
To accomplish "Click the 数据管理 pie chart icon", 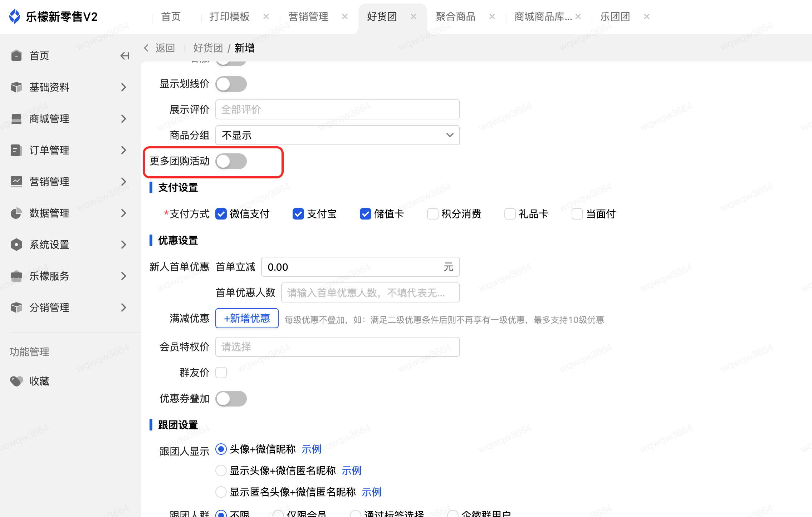I will [x=16, y=213].
